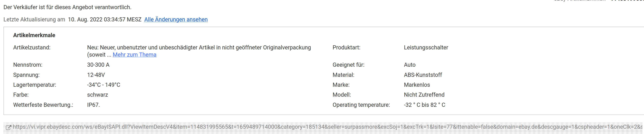The image size is (644, 134).
Task: Click the IP67 weatherproof rating value
Action: [93, 105]
